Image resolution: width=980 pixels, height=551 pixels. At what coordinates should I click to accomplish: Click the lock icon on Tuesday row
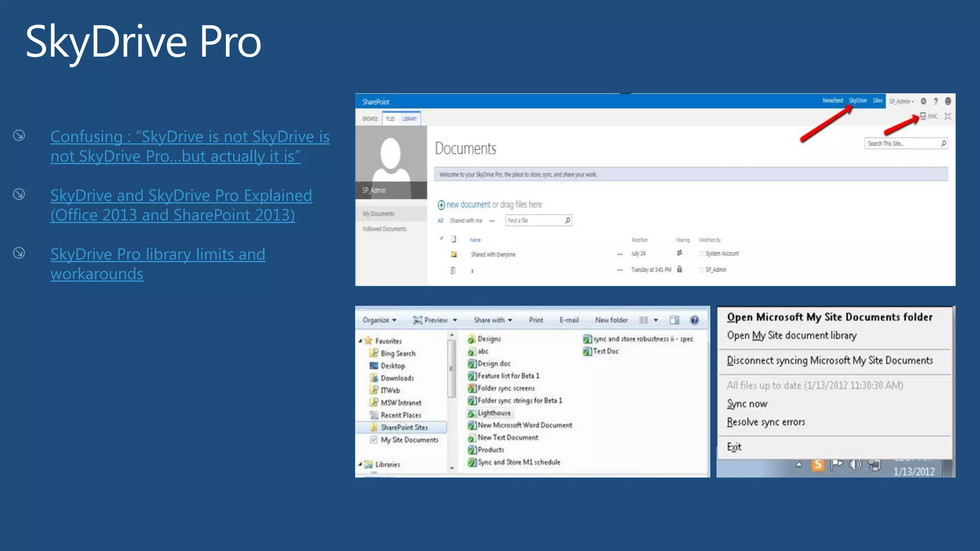[679, 269]
